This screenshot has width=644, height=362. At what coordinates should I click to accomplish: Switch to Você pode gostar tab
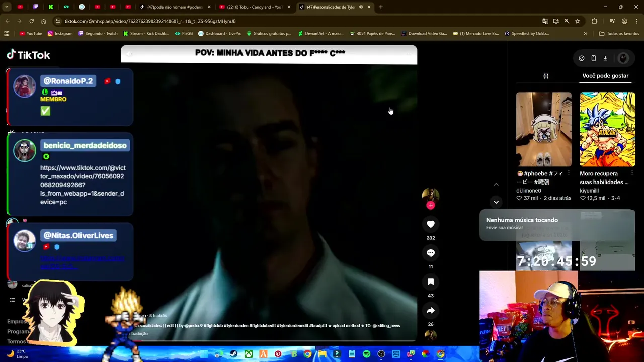605,76
